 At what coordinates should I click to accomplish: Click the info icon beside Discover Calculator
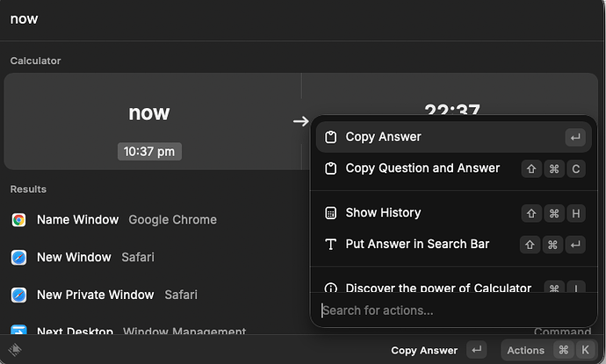pos(331,288)
